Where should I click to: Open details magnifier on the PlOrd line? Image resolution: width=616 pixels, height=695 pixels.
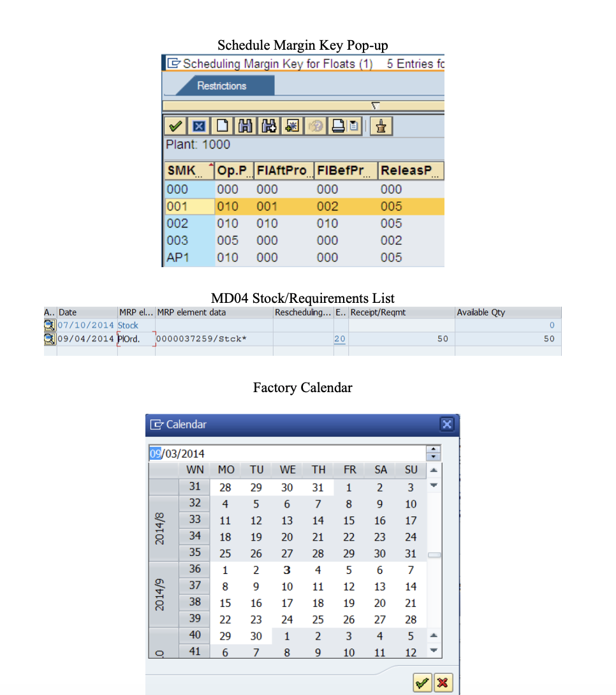tap(49, 339)
